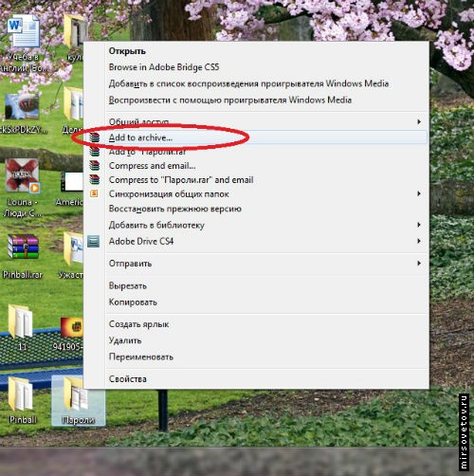Expand Синхронизация общих папок submenu arrow
Image resolution: width=474 pixels, height=476 pixels.
[x=419, y=193]
